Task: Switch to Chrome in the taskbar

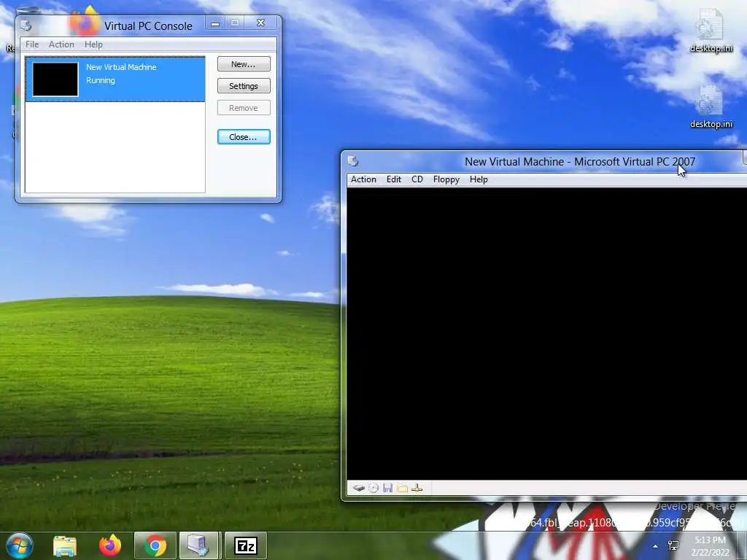Action: point(155,545)
